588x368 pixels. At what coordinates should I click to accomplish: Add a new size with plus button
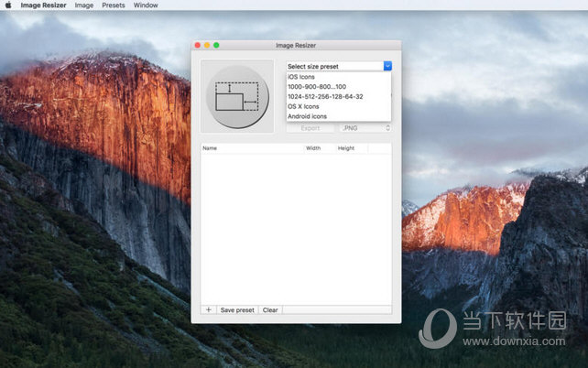[x=209, y=310]
